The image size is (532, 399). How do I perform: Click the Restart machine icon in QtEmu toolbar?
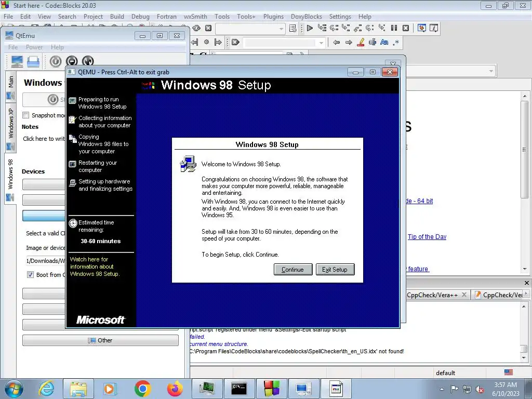88,61
